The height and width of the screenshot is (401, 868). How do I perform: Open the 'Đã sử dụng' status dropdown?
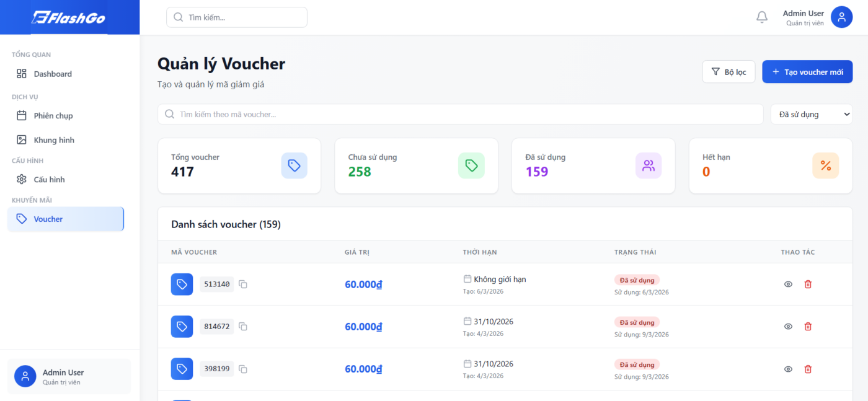[x=811, y=114]
